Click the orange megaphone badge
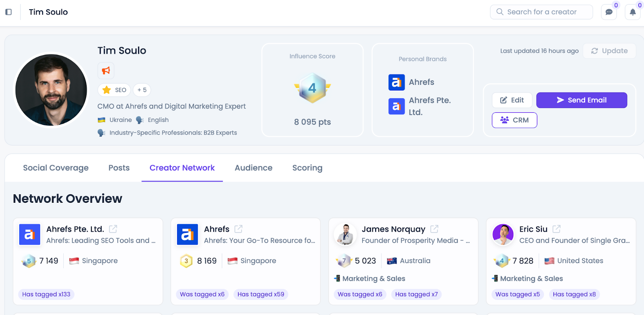 point(106,71)
